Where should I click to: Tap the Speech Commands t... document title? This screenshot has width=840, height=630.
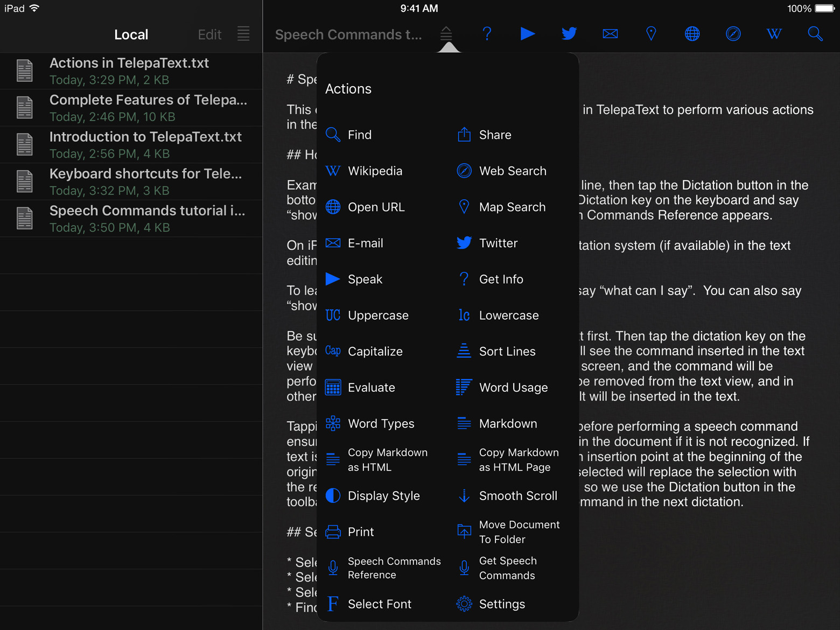348,34
